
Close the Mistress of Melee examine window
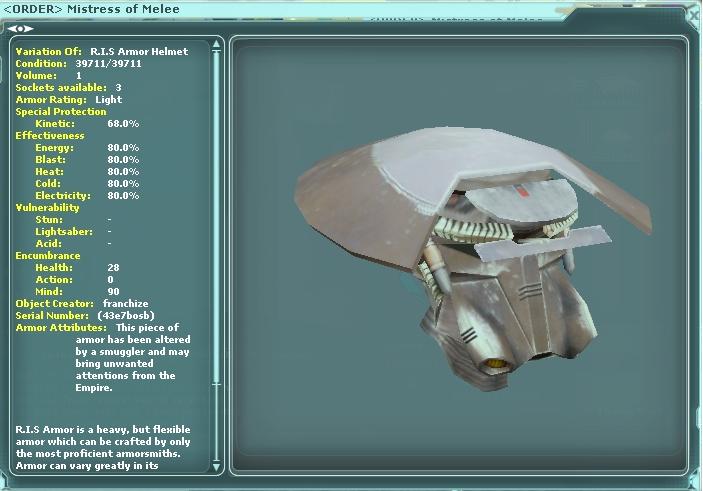pyautogui.click(x=695, y=14)
